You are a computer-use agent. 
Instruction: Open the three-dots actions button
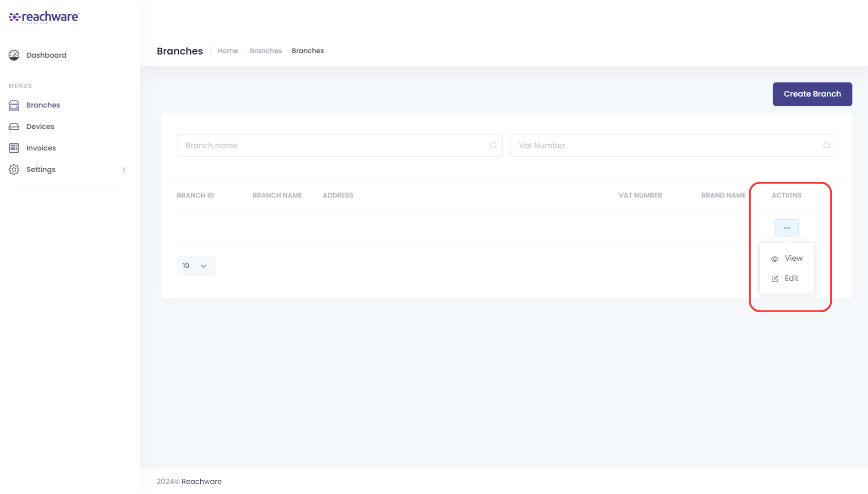pyautogui.click(x=786, y=228)
